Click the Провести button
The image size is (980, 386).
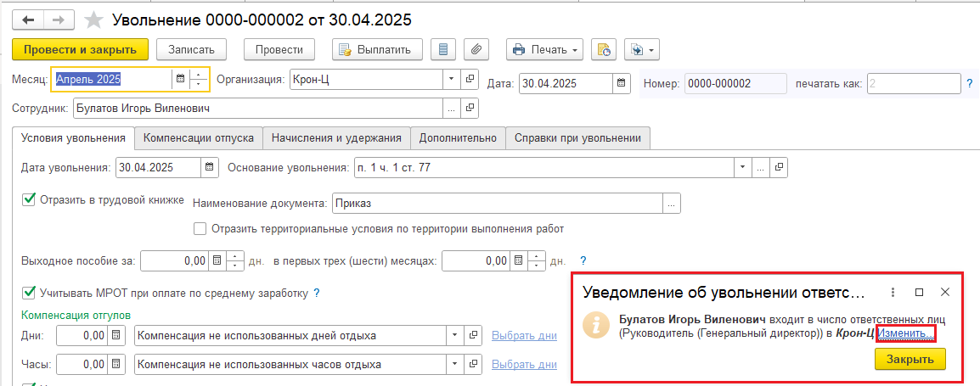[x=279, y=49]
